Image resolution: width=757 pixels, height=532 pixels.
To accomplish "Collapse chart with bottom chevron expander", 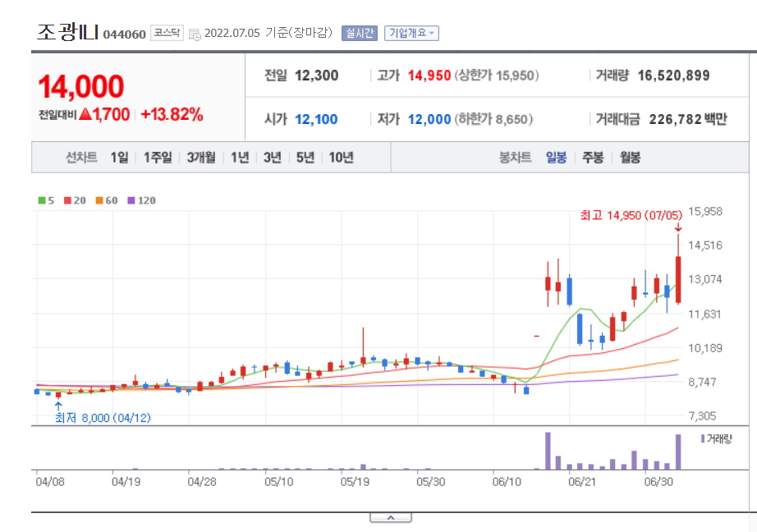I will 391,517.
